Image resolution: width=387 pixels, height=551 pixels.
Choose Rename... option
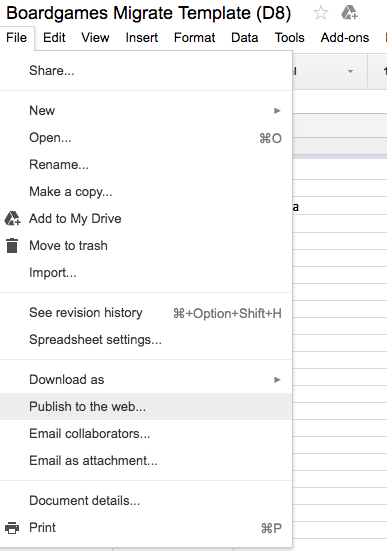(146, 164)
